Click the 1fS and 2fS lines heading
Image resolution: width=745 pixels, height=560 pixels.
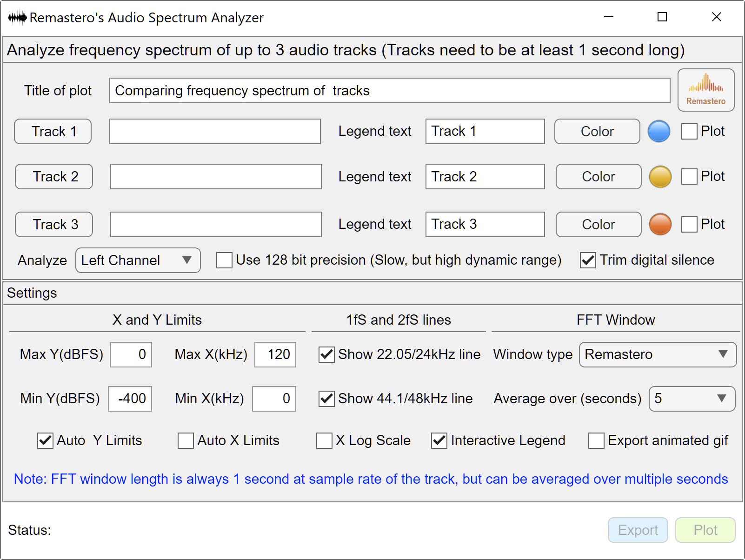[399, 320]
